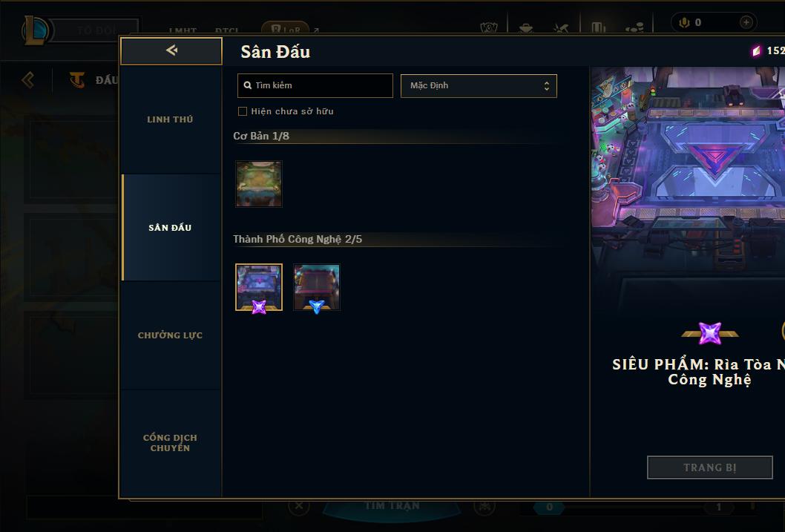The height and width of the screenshot is (532, 785).
Task: Open the Mặc Định sort dropdown
Action: point(479,85)
